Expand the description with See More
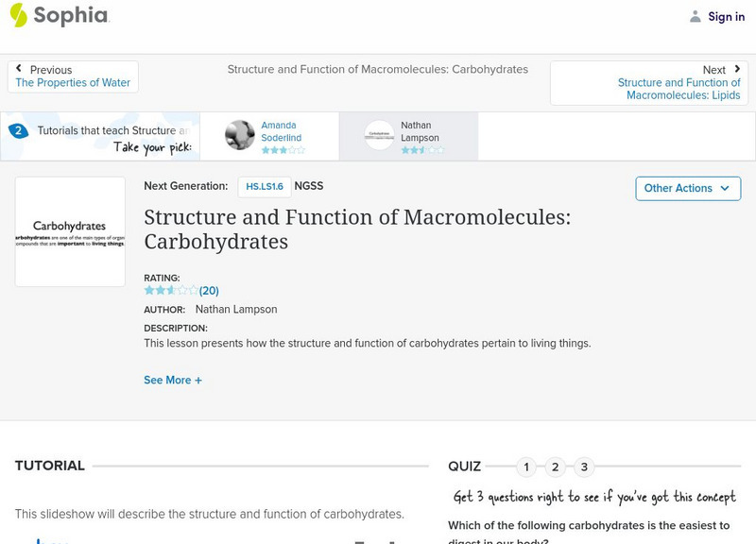This screenshot has height=544, width=756. 172,380
